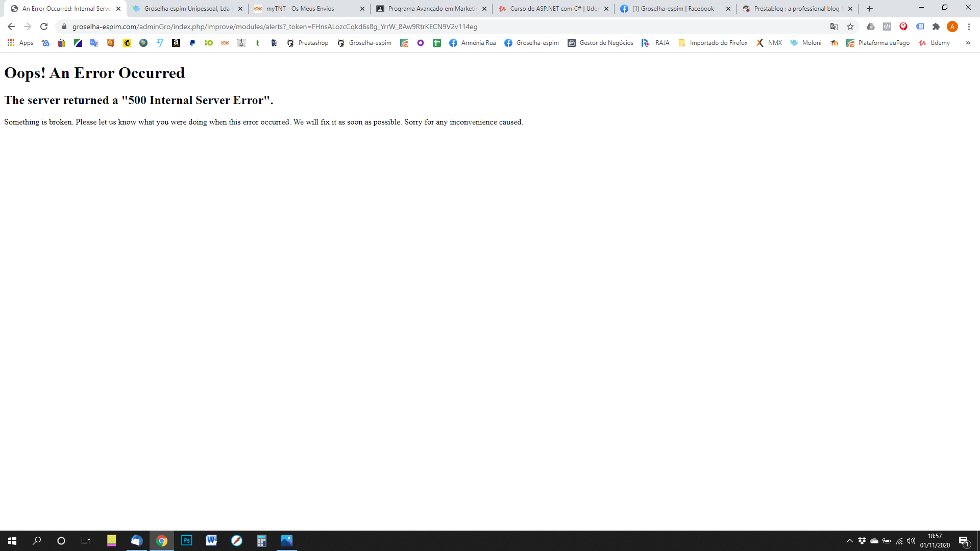
Task: Click the address bar URL
Action: coord(275,27)
